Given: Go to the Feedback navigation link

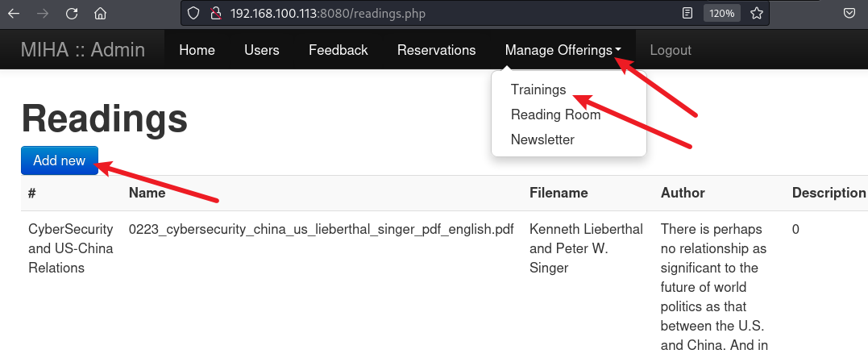Looking at the screenshot, I should point(338,50).
